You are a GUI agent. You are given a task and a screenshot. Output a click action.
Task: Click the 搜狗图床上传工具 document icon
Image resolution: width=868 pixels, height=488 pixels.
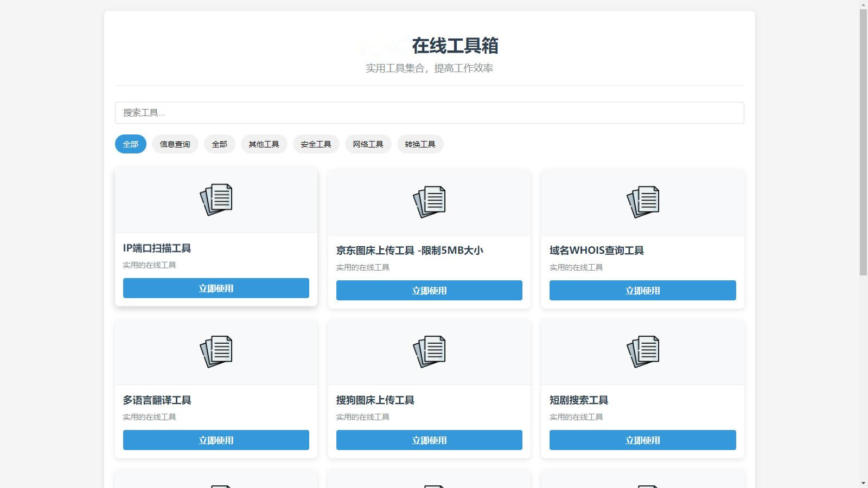tap(429, 351)
